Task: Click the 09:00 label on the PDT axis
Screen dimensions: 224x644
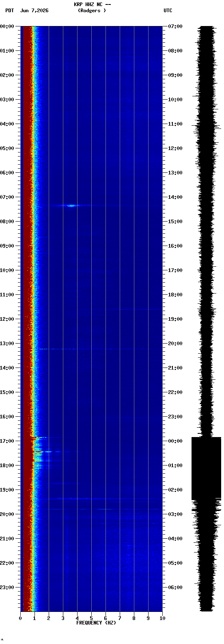Action: click(x=7, y=246)
